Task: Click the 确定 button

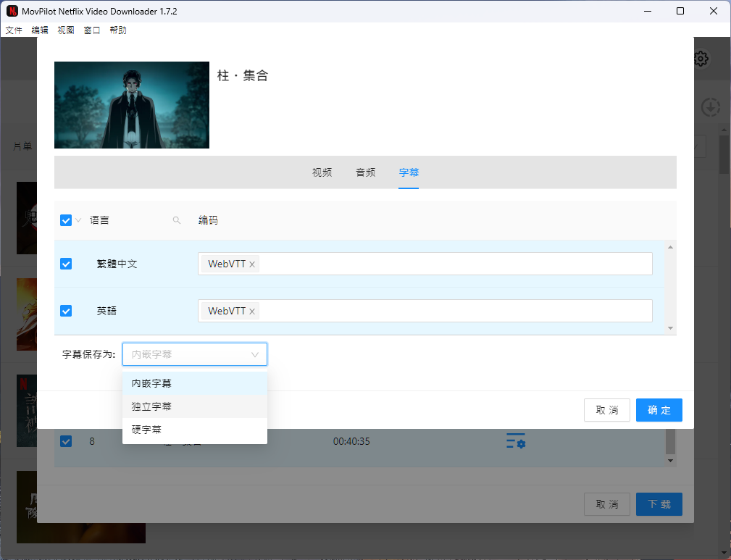Action: coord(659,410)
